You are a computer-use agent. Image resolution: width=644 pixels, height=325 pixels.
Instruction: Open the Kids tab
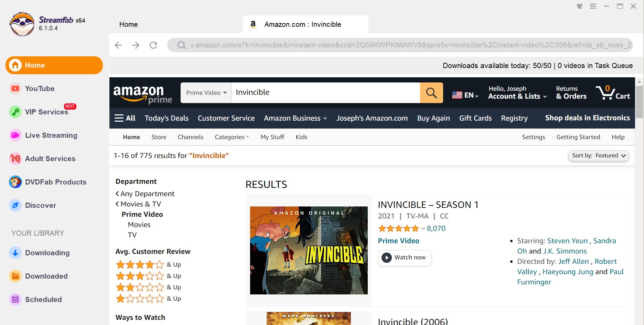(x=302, y=137)
